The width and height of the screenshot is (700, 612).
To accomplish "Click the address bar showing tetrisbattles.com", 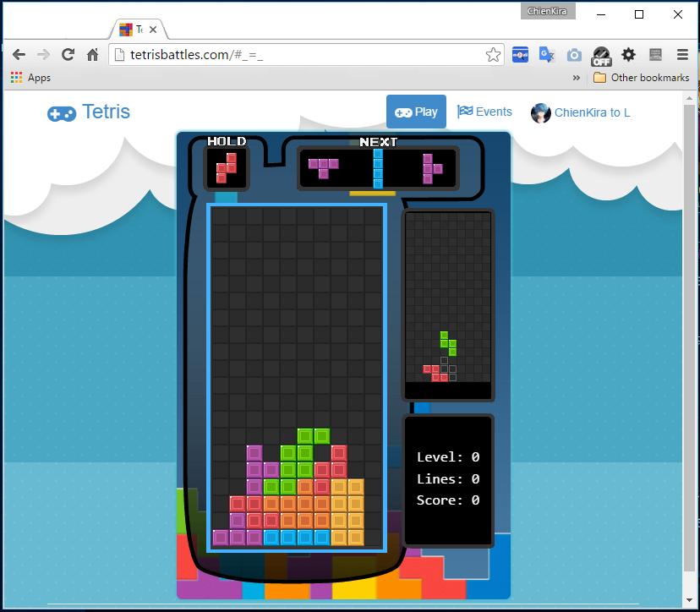I will tap(306, 54).
